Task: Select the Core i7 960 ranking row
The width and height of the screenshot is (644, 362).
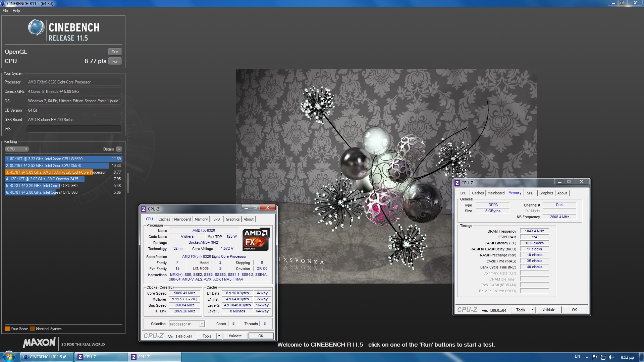Action: tap(63, 186)
